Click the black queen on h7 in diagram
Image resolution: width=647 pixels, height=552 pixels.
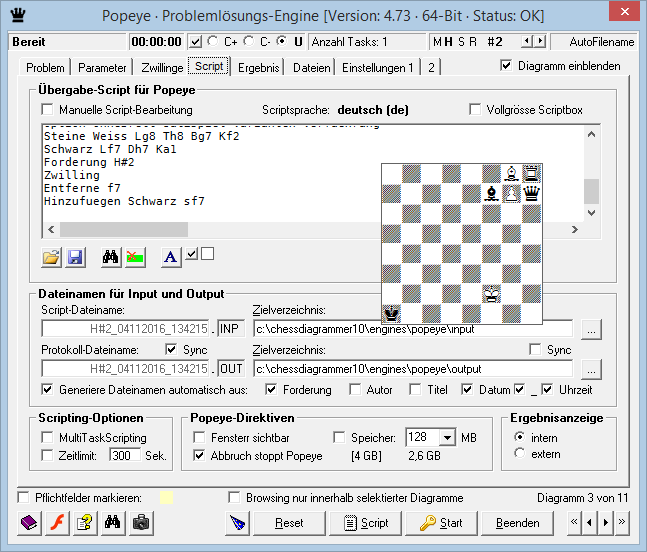(531, 193)
